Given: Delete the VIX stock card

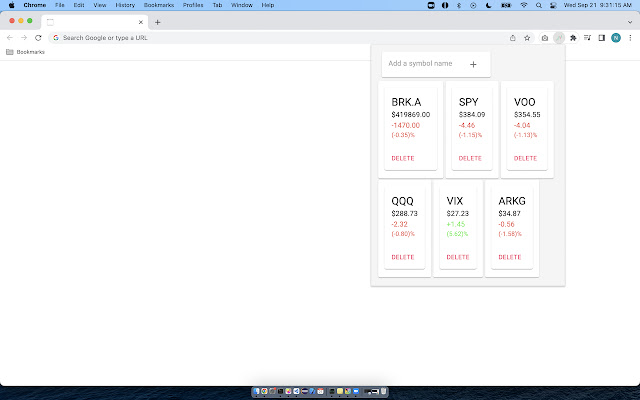Looking at the screenshot, I should pyautogui.click(x=458, y=257).
